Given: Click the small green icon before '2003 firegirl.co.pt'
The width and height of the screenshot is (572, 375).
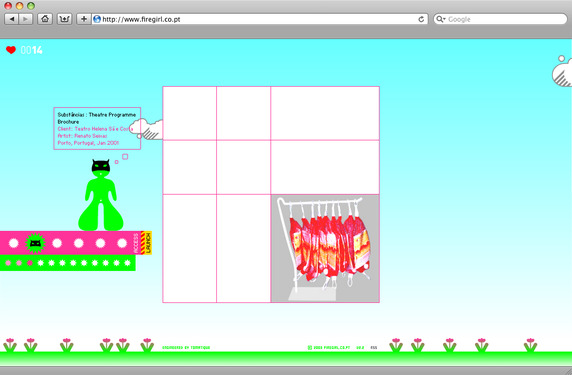Looking at the screenshot, I should click(x=310, y=348).
